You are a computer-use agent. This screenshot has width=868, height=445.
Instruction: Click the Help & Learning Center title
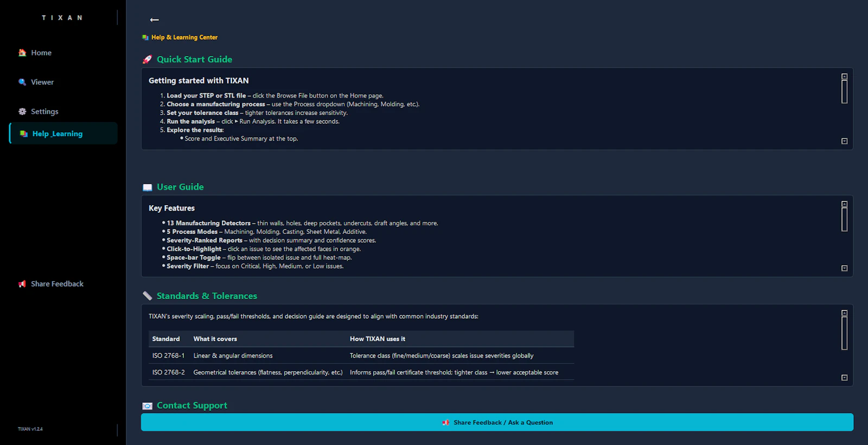click(x=184, y=37)
